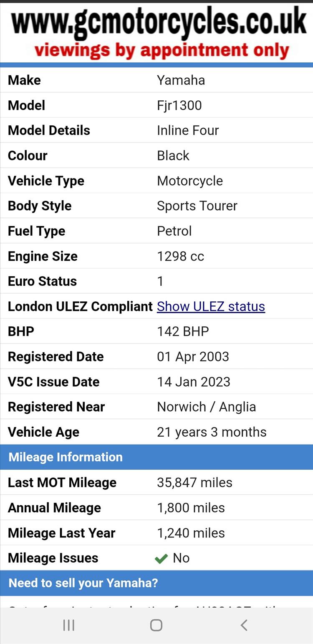Tap the Android recent apps icon
Viewport: 313px width, 644px height.
coord(68,625)
